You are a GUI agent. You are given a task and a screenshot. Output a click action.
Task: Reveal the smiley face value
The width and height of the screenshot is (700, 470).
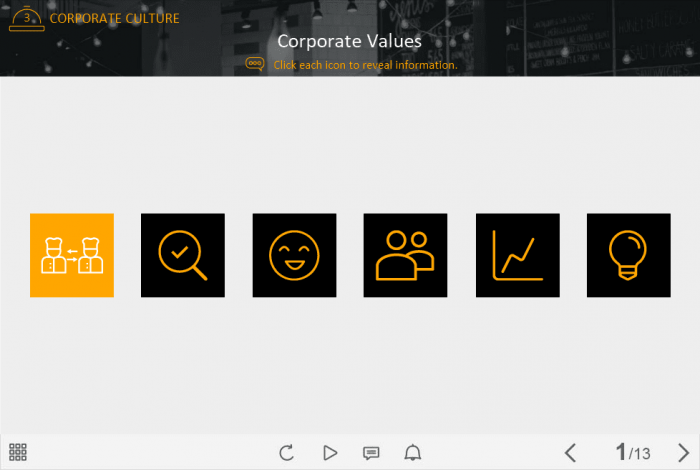pyautogui.click(x=294, y=255)
